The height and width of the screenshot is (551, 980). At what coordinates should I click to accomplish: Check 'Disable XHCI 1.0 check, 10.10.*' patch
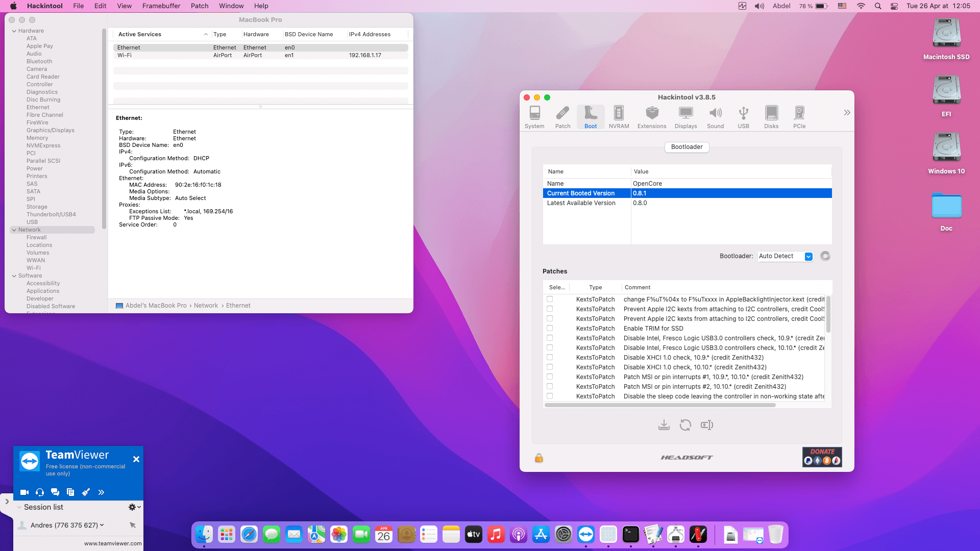coord(550,367)
